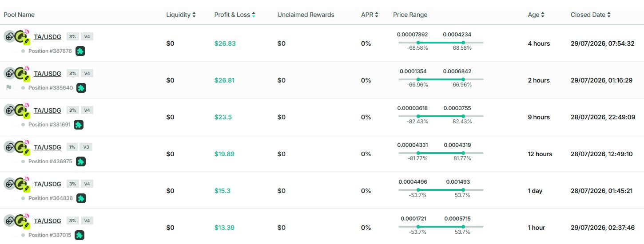Click the puzzle icon beside Position #364838
Screen dimensions: 644x244
[x=81, y=198]
